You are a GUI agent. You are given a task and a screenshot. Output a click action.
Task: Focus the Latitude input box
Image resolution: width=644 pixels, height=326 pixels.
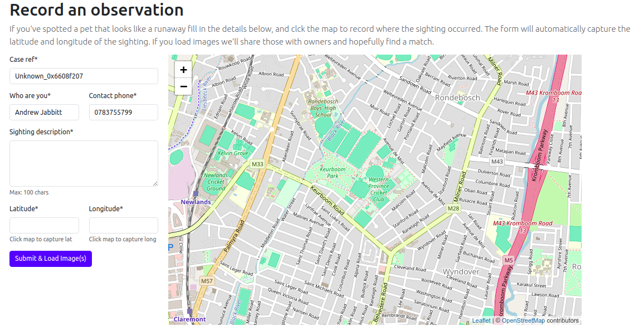click(44, 226)
